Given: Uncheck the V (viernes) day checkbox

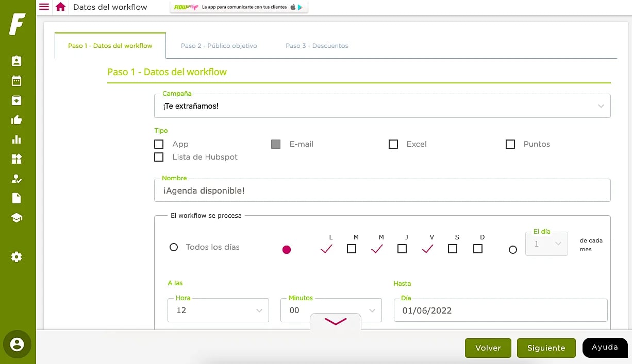Looking at the screenshot, I should coord(427,249).
